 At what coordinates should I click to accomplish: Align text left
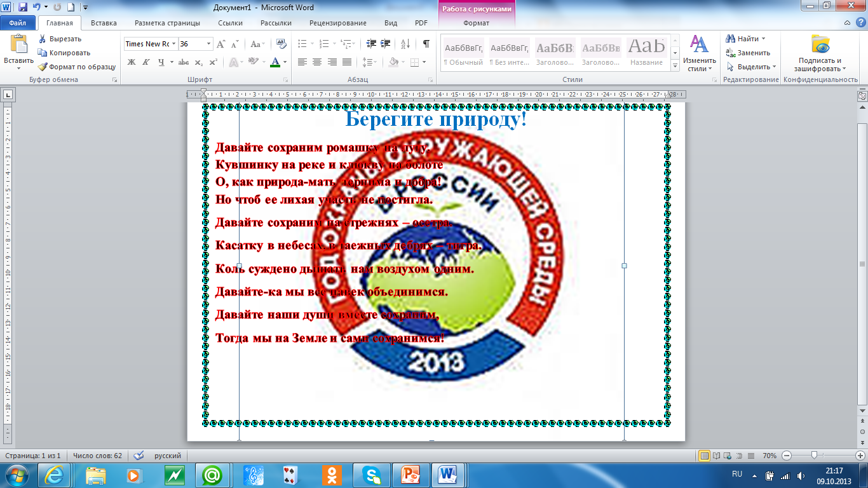[302, 62]
